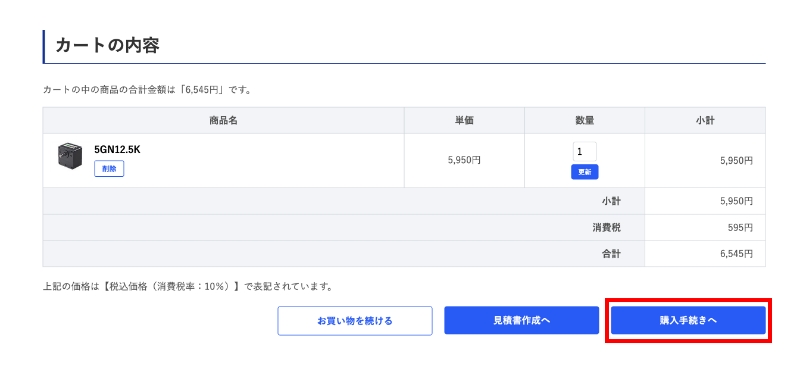Click the 更新 quantity update button
Viewport: 800px width, 370px height.
(x=584, y=172)
